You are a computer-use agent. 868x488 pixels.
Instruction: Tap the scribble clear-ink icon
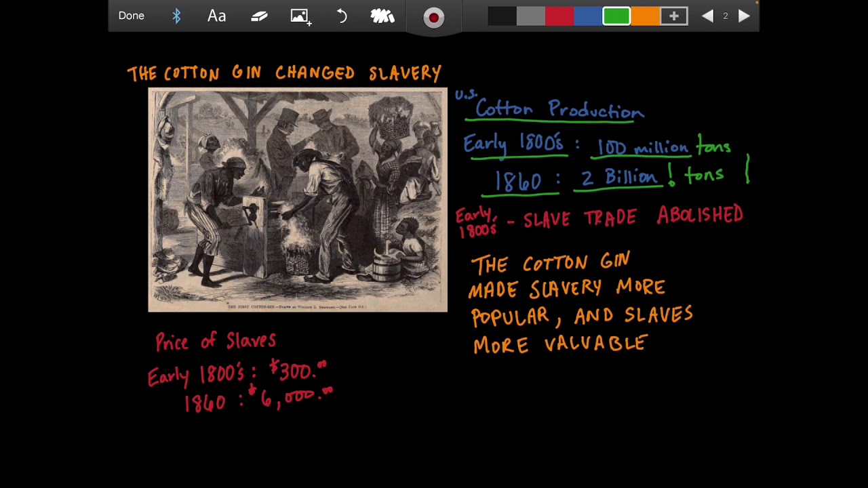382,16
